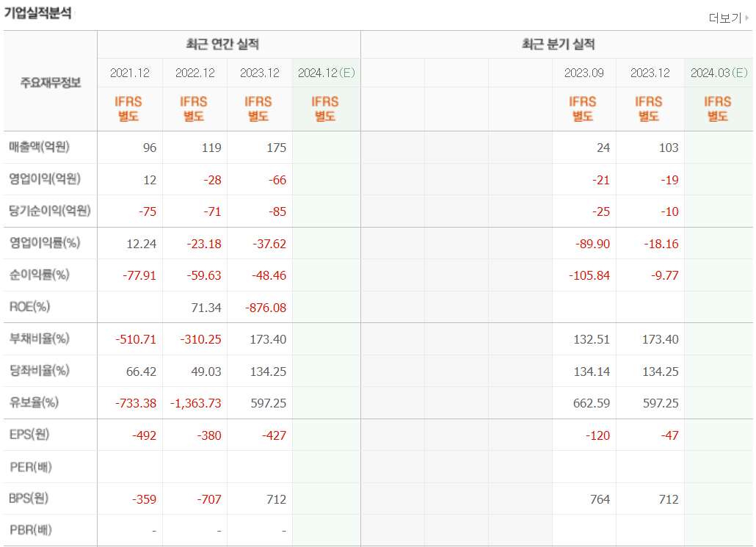Click the BPS value -707
Viewport: 756px width, 547px height.
click(209, 499)
